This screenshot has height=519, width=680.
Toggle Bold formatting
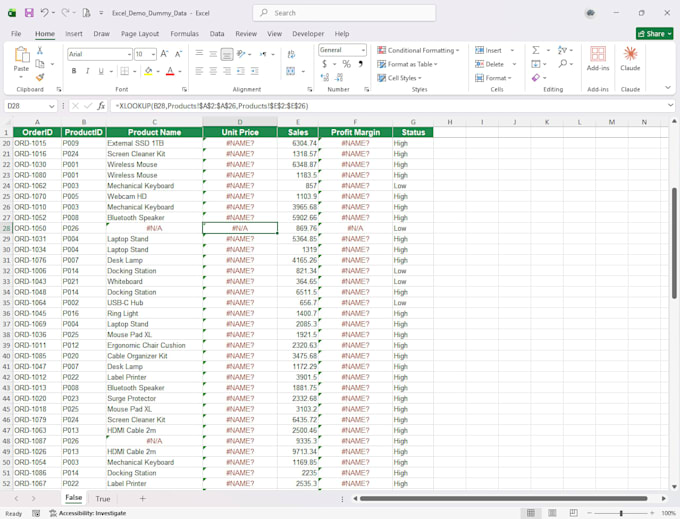[x=74, y=71]
